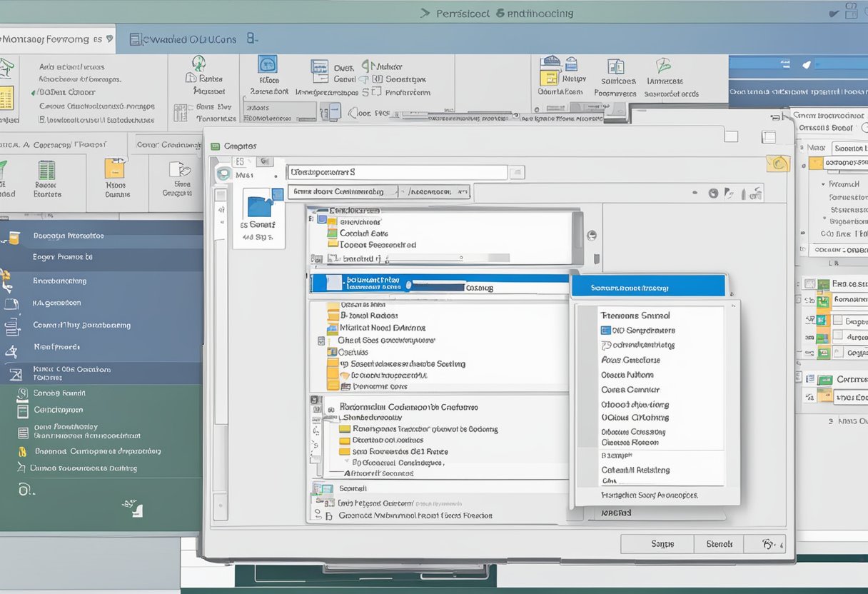The height and width of the screenshot is (594, 868).
Task: Open the 'Montoaoy Fovrong' dropdown in title bar
Action: (x=109, y=40)
